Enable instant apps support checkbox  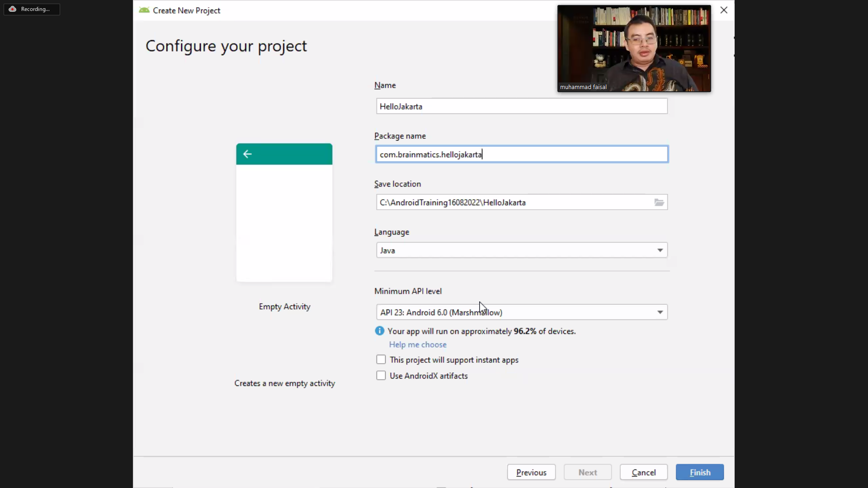pos(381,360)
